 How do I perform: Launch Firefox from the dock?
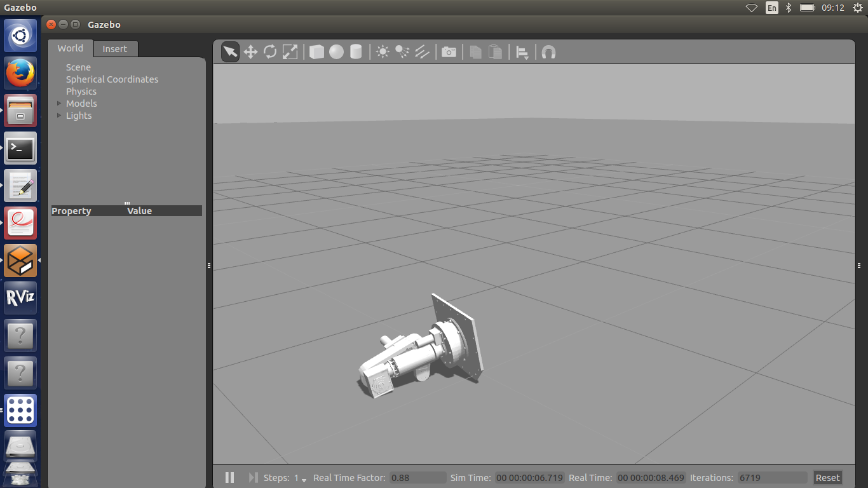tap(20, 73)
